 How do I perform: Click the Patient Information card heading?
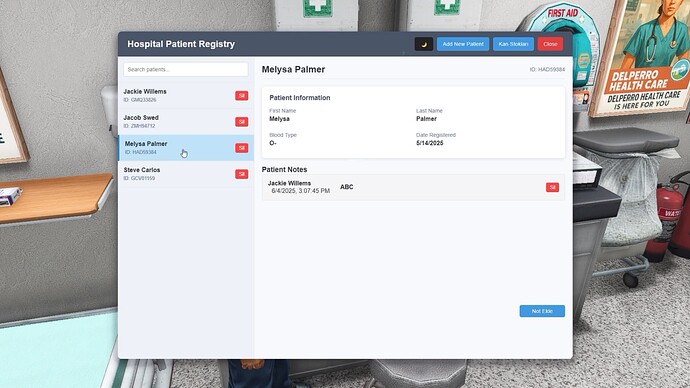(300, 98)
